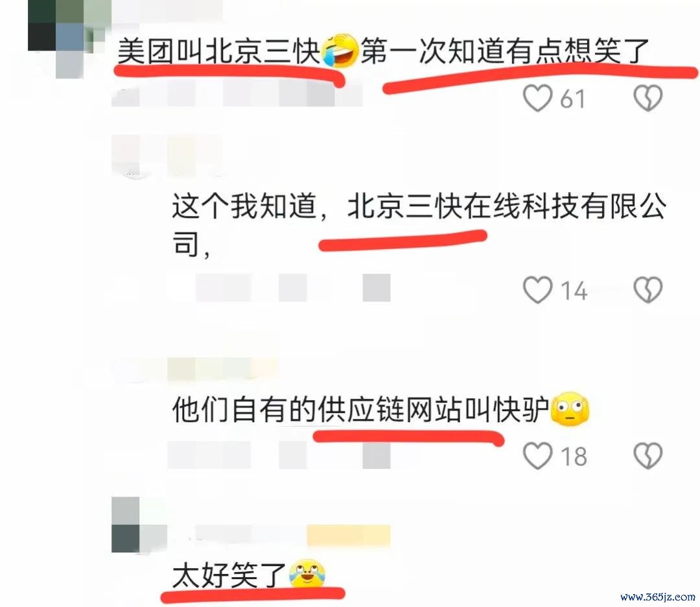
Task: Tap broken-heart dislike beside 61 likes
Action: pos(647,98)
